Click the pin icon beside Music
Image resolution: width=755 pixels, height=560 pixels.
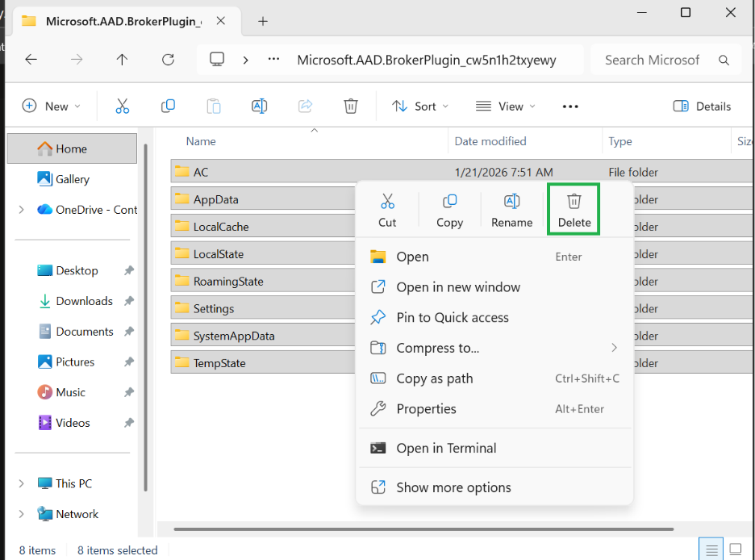129,392
